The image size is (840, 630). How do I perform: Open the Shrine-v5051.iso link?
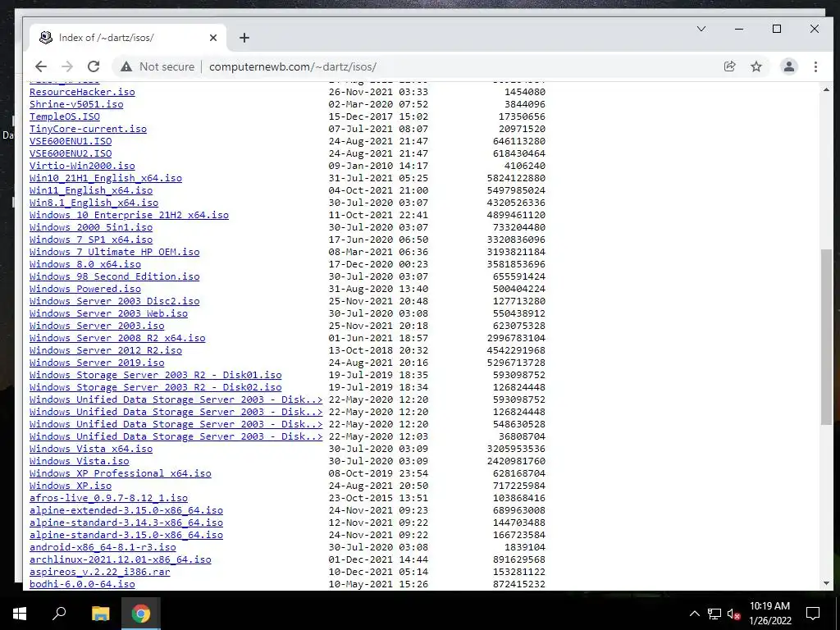pos(76,104)
